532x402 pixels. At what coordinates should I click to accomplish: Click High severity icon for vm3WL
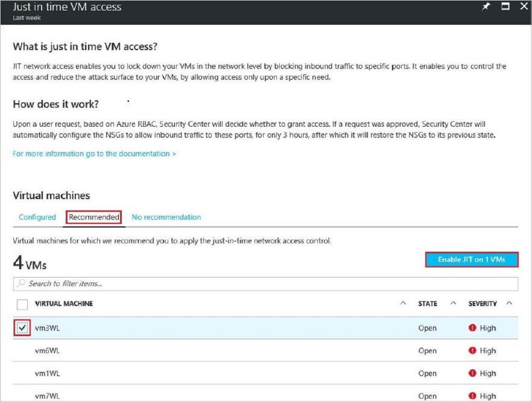tap(472, 328)
